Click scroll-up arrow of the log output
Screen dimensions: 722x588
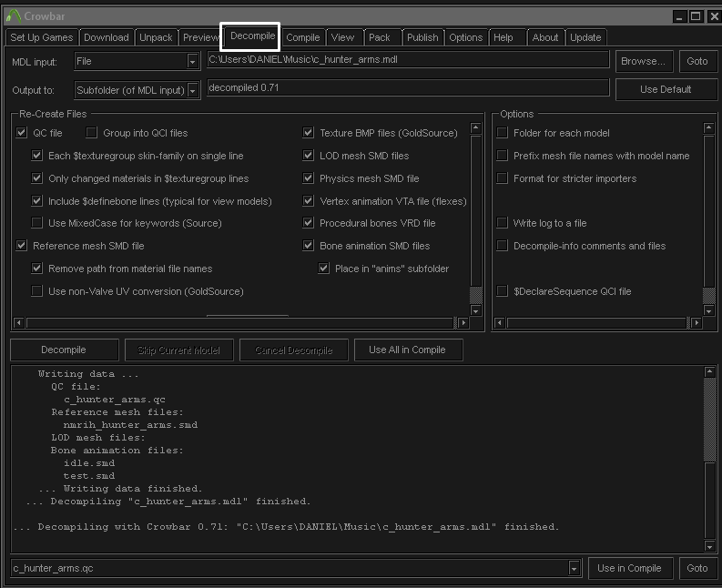709,371
